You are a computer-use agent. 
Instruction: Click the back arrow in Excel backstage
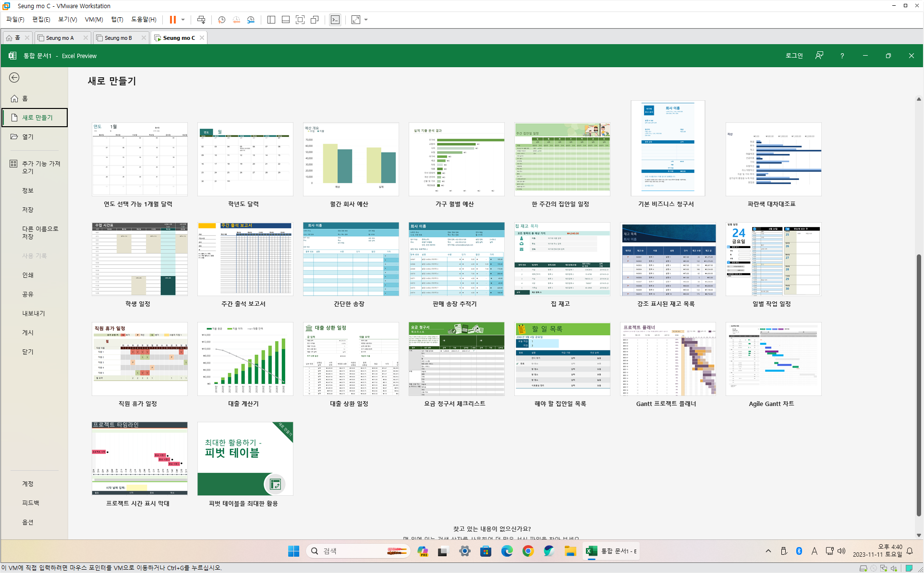click(x=14, y=78)
